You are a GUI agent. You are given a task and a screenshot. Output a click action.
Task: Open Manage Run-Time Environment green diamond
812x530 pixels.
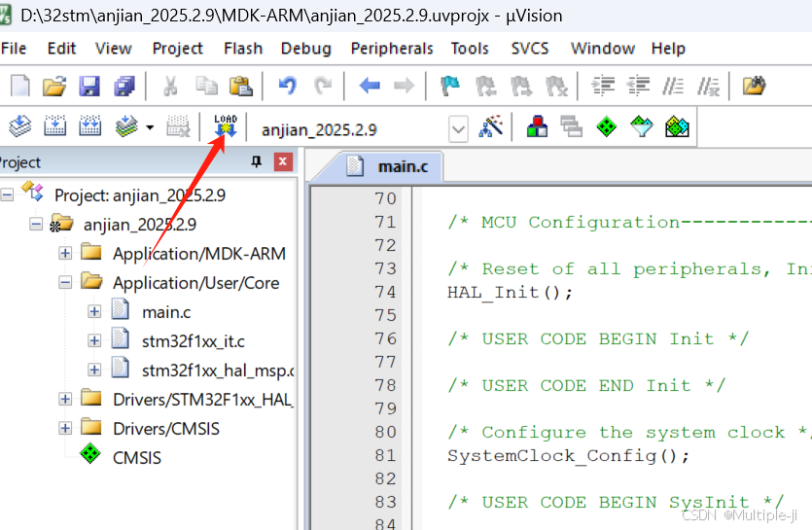click(x=607, y=126)
